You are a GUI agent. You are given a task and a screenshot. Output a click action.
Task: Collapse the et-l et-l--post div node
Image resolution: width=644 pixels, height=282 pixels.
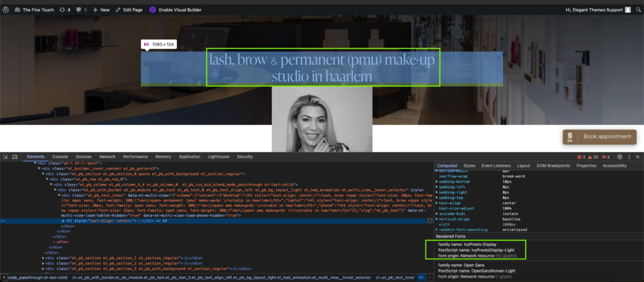click(x=35, y=163)
